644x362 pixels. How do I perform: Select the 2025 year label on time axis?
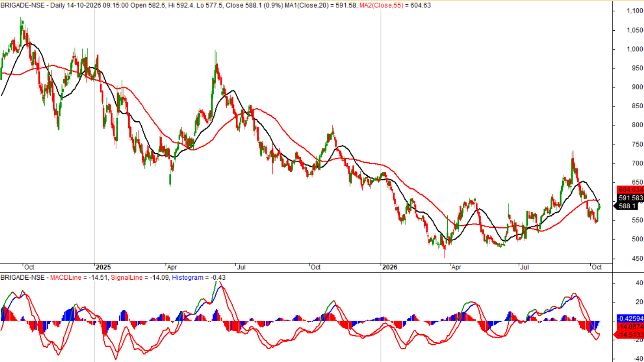[x=104, y=267]
